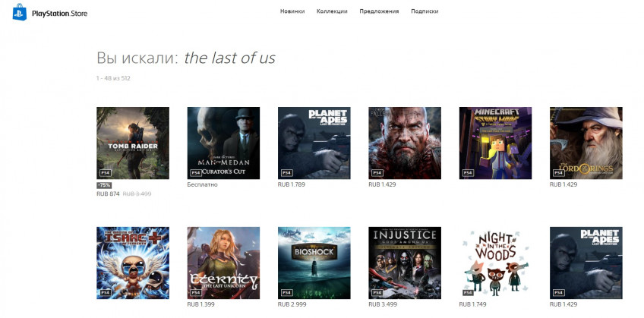The width and height of the screenshot is (644, 318).
Task: Choose the Minecraft Story Mode game tile
Action: pos(495,143)
